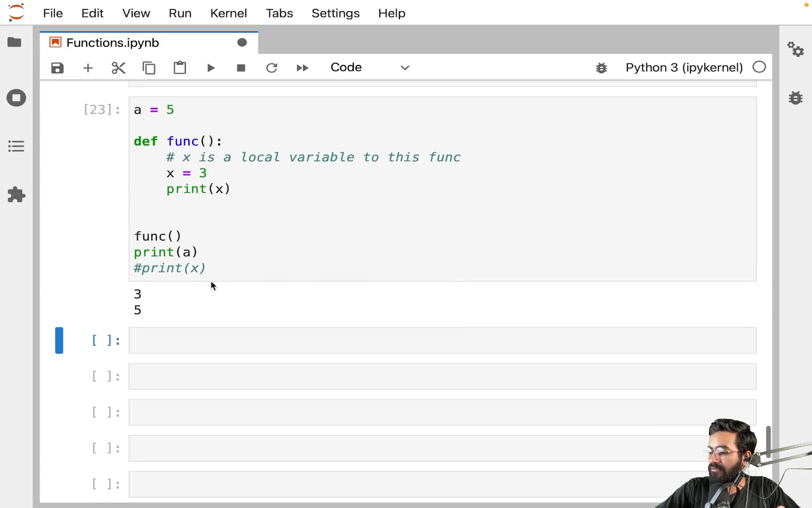The width and height of the screenshot is (812, 508).
Task: Cut the selected cell with scissors icon
Action: 118,68
